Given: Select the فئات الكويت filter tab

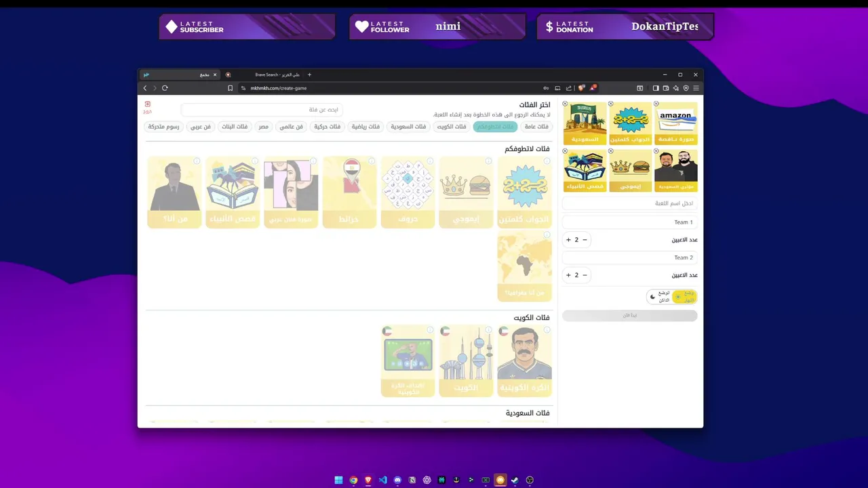Looking at the screenshot, I should (x=452, y=127).
